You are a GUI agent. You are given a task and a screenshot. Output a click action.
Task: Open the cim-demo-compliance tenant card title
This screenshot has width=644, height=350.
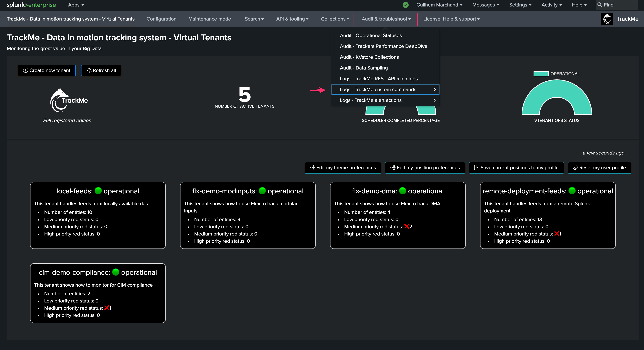[98, 272]
